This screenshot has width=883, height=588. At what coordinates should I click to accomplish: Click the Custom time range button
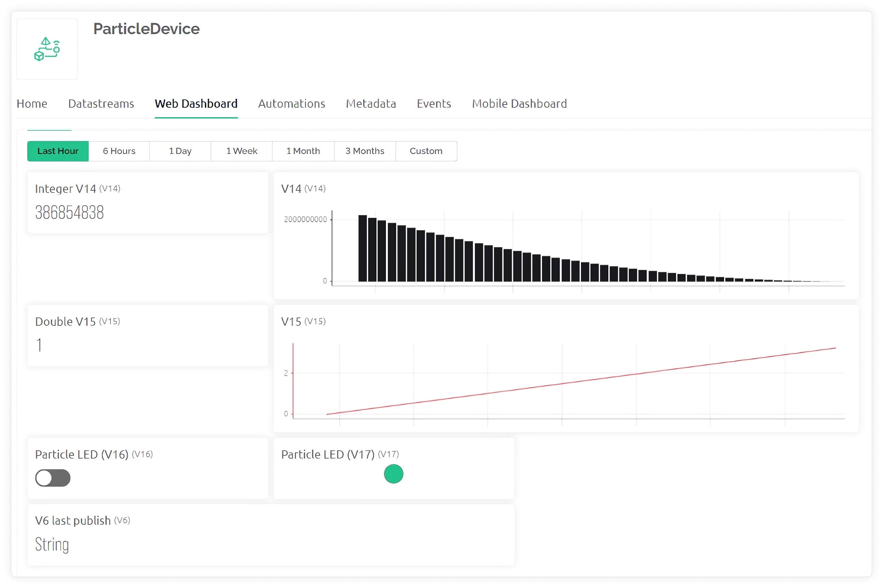coord(426,151)
